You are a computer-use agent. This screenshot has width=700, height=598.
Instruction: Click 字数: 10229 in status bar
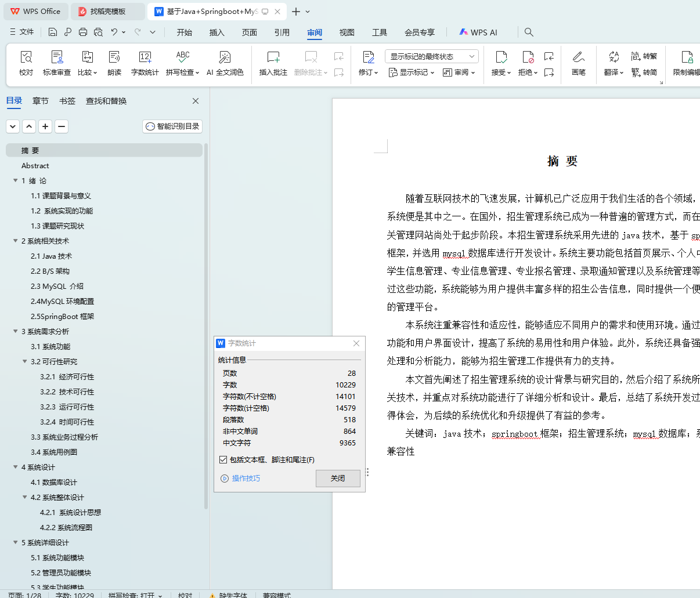74,596
